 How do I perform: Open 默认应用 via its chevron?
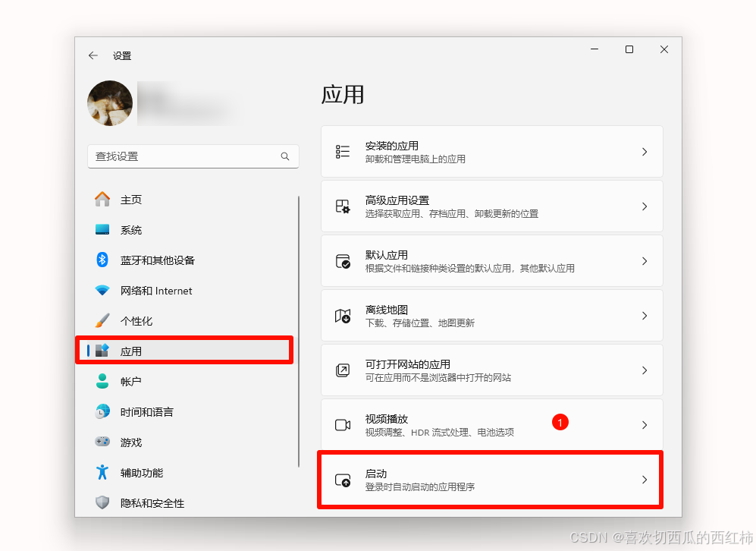pos(645,261)
